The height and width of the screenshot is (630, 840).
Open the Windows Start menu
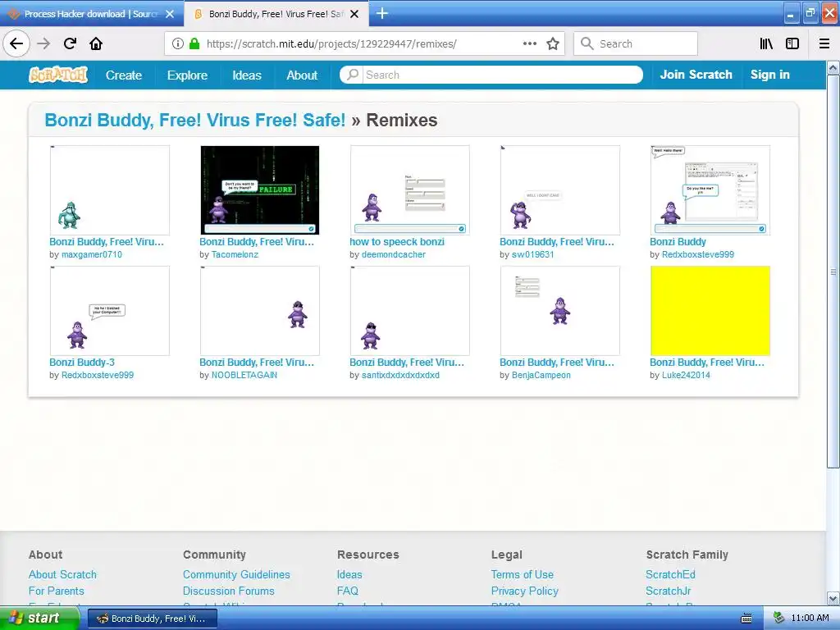[x=39, y=619]
